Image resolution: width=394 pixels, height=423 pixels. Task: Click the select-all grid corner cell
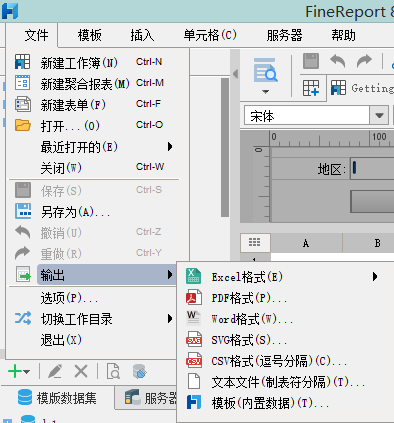click(x=255, y=242)
